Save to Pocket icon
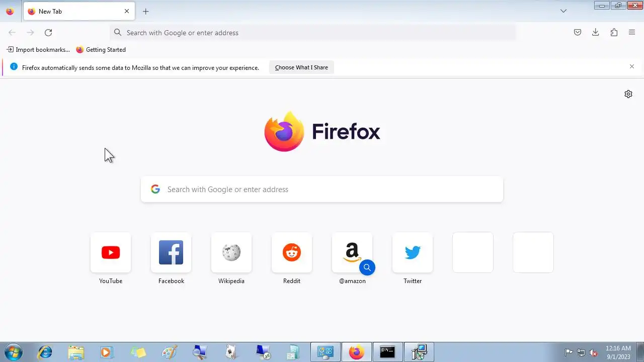 click(578, 33)
